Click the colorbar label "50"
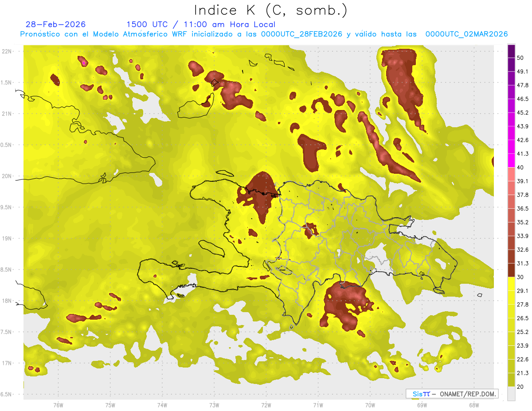 (520, 58)
